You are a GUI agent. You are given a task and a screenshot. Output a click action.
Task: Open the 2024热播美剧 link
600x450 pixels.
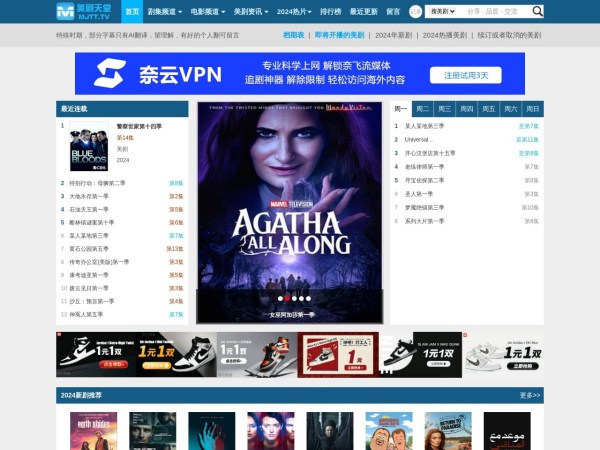(445, 35)
